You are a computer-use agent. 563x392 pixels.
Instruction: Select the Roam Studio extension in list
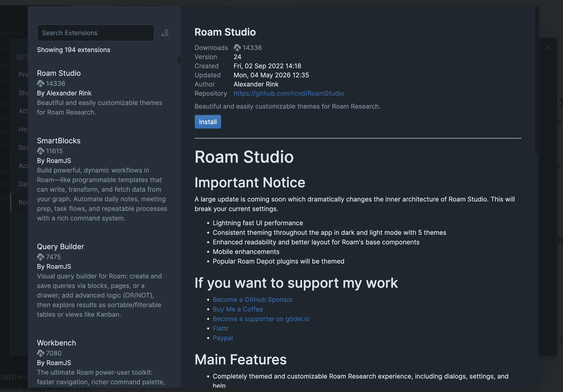[59, 73]
